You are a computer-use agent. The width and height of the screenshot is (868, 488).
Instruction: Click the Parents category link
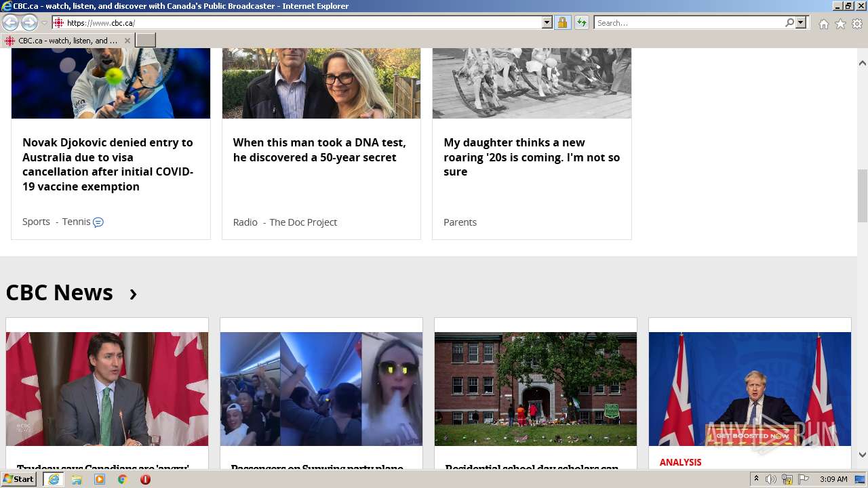click(x=460, y=222)
